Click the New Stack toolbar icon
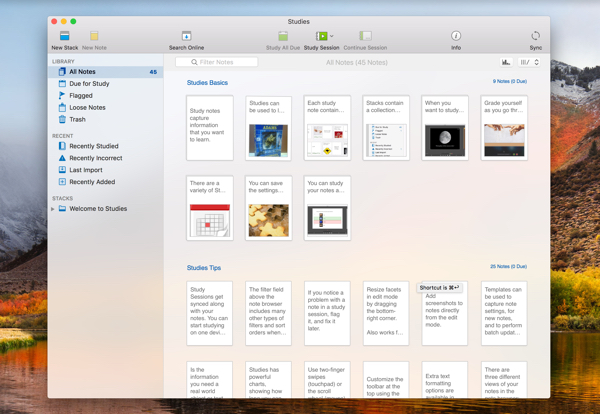 [65, 36]
